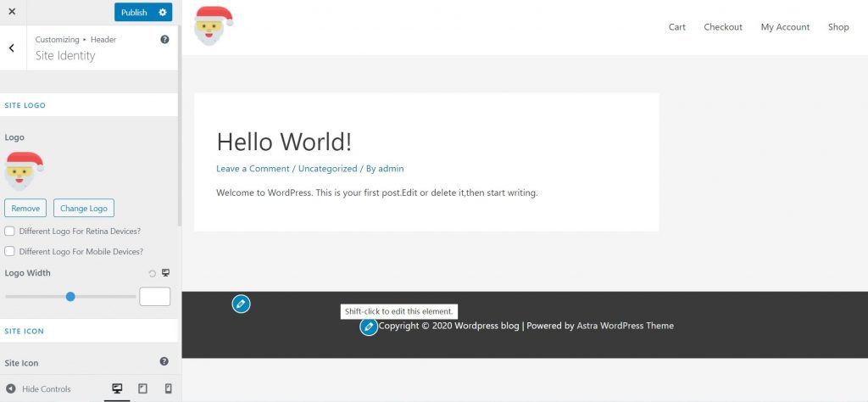The height and width of the screenshot is (402, 868).
Task: Open the Shop menu item
Action: coord(837,27)
